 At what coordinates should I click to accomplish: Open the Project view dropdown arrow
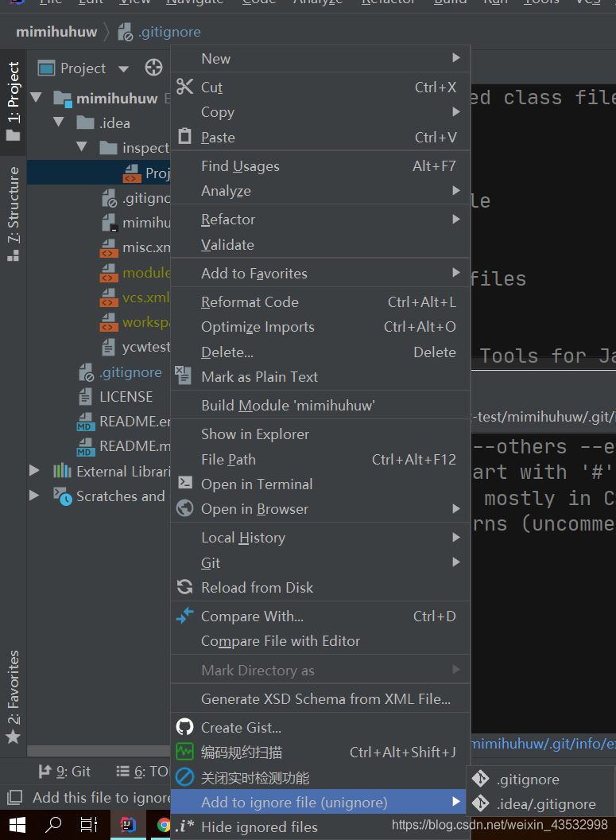pyautogui.click(x=124, y=69)
